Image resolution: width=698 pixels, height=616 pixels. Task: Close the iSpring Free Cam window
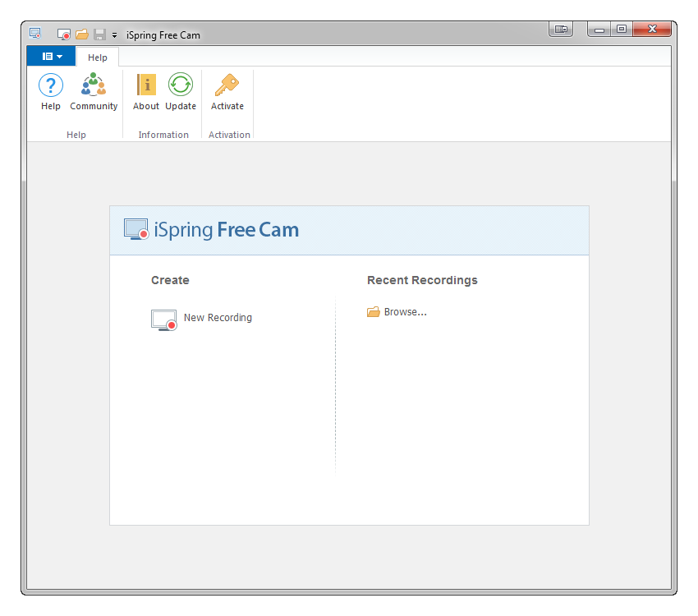(x=652, y=30)
